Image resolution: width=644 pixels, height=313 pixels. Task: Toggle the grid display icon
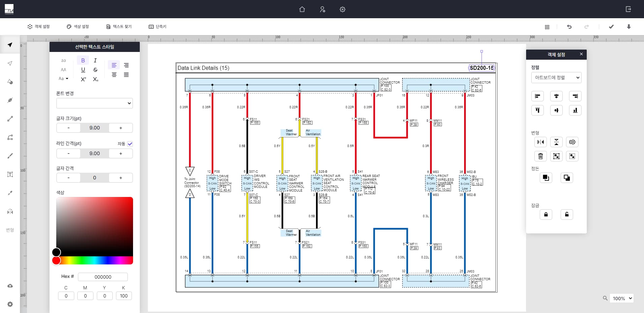(547, 27)
